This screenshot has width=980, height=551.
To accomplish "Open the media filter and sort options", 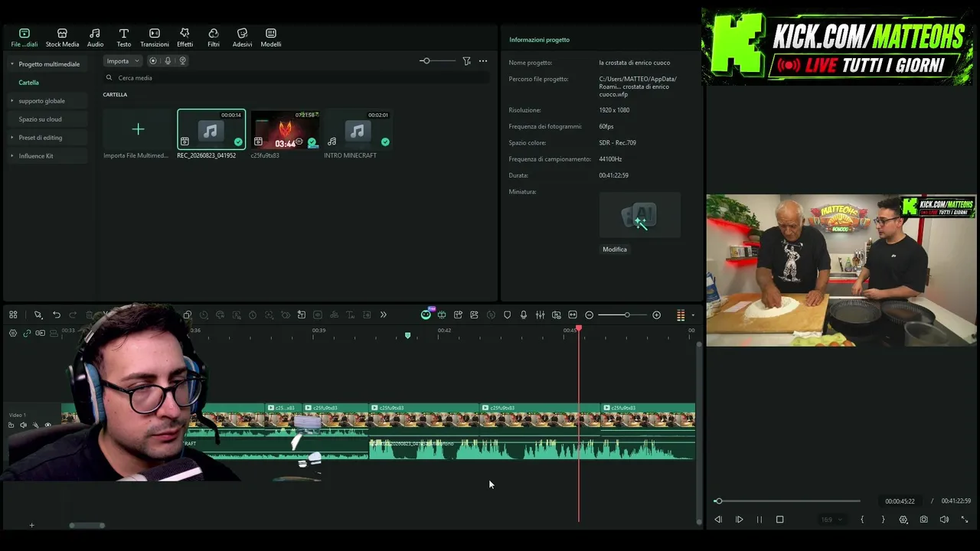I will click(466, 61).
